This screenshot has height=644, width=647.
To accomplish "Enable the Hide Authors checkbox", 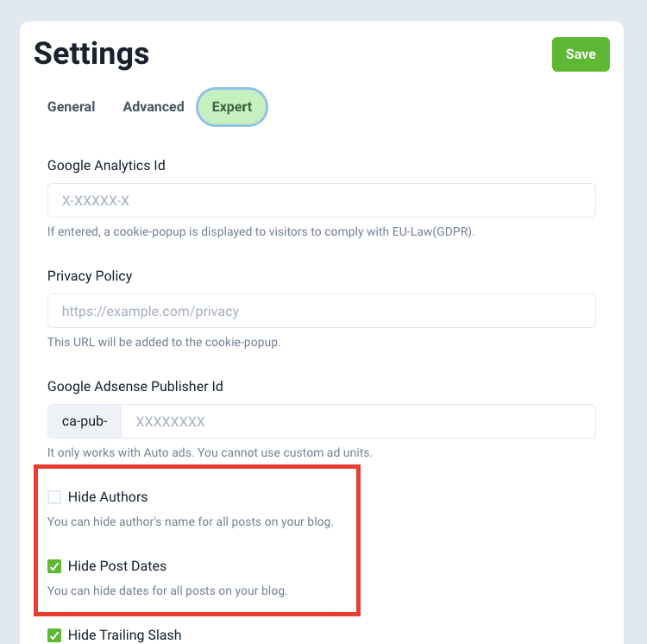I will (54, 497).
